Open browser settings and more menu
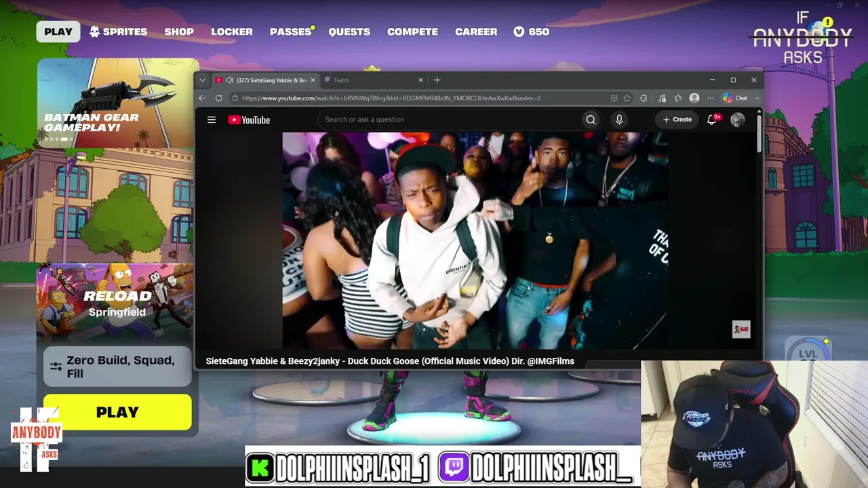This screenshot has width=868, height=488. (x=711, y=98)
